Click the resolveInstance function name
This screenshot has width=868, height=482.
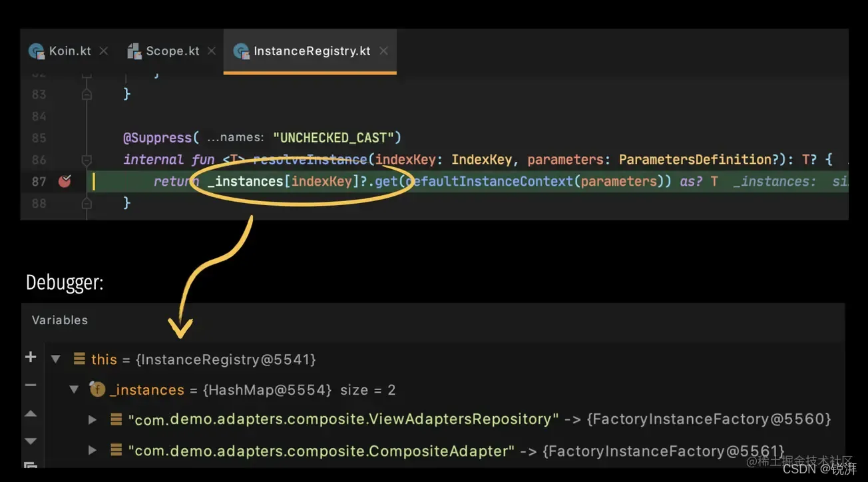pyautogui.click(x=310, y=160)
